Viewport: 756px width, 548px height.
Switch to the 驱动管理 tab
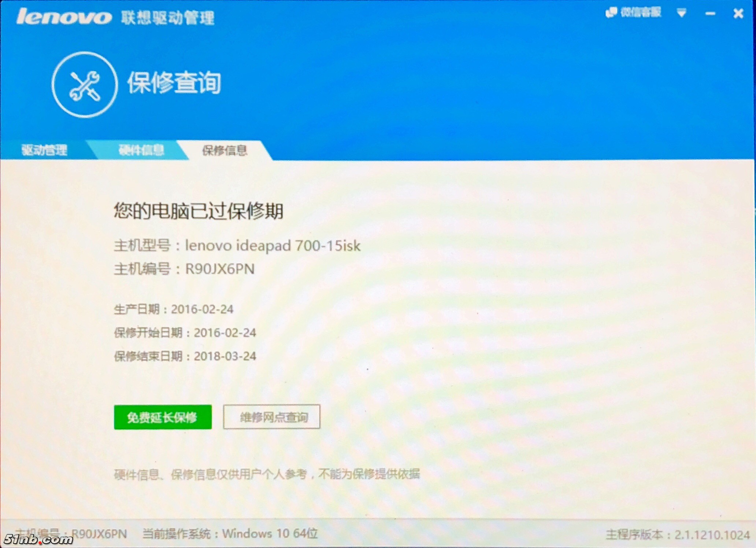point(44,150)
